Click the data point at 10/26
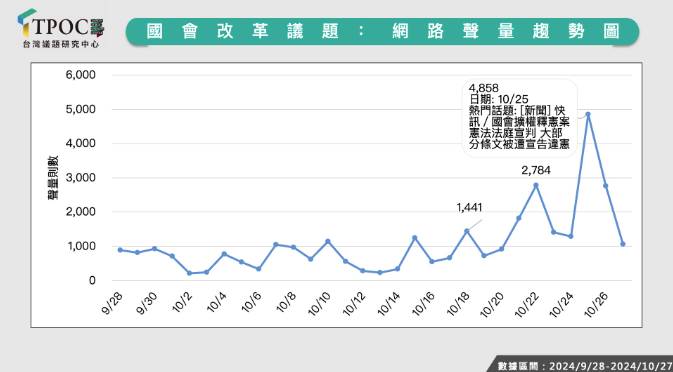This screenshot has height=372, width=673. coord(606,186)
